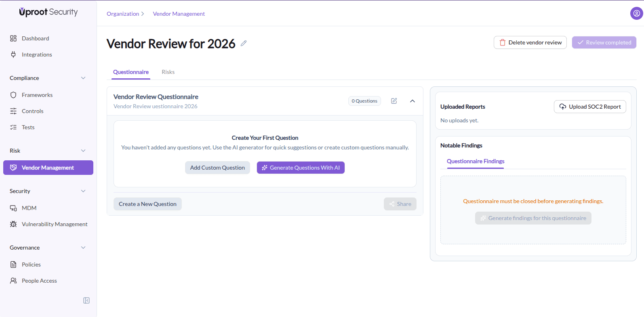Click the pencil icon beside the review title

244,43
